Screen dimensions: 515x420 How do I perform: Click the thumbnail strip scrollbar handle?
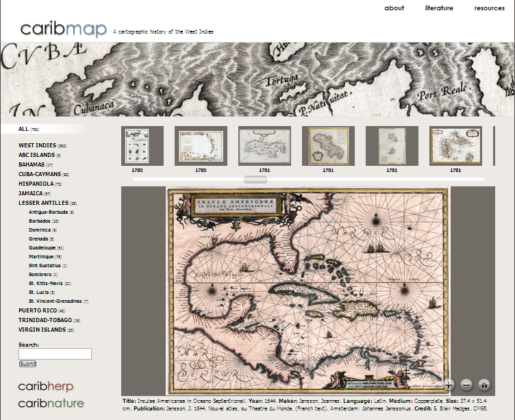click(x=255, y=180)
